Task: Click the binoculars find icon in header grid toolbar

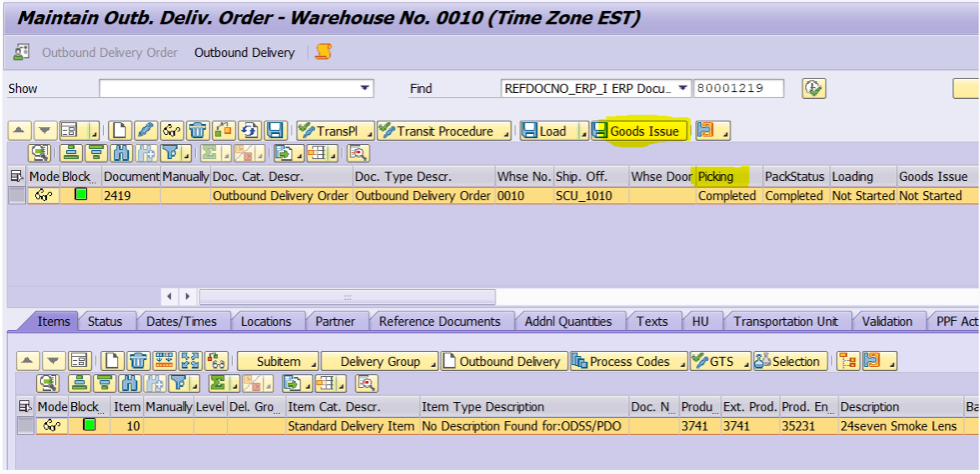Action: tap(122, 153)
